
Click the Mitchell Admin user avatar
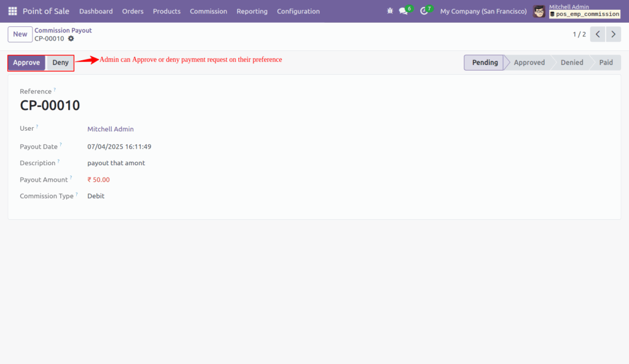[539, 10]
